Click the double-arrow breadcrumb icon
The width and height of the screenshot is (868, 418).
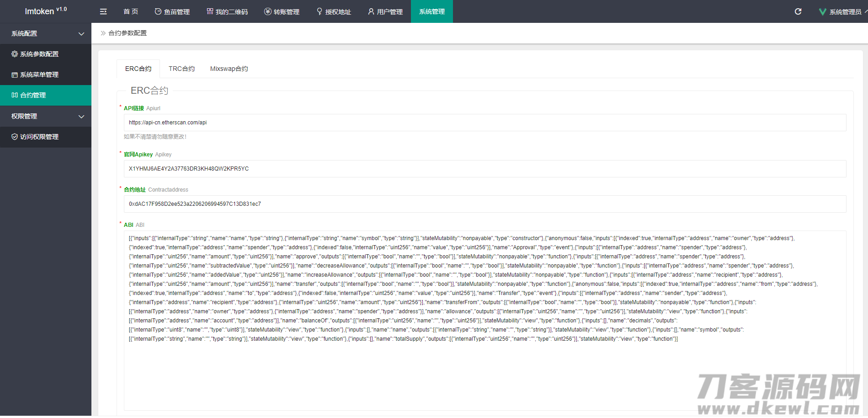[x=103, y=33]
